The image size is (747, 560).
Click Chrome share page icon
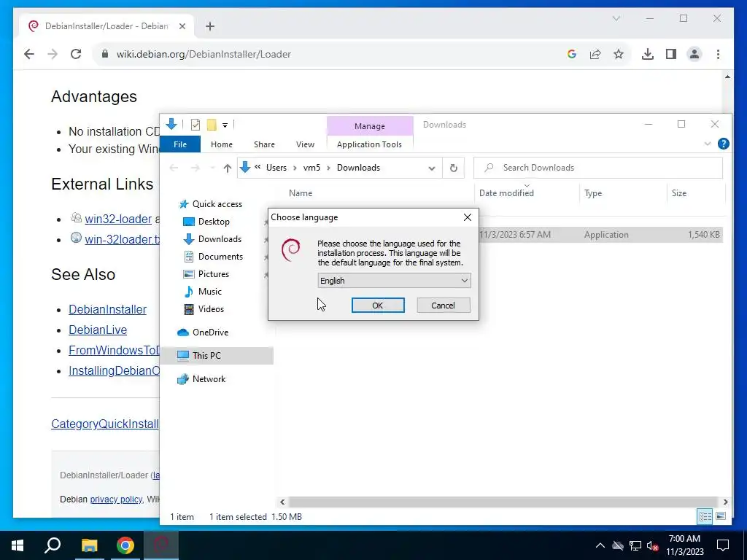click(595, 54)
